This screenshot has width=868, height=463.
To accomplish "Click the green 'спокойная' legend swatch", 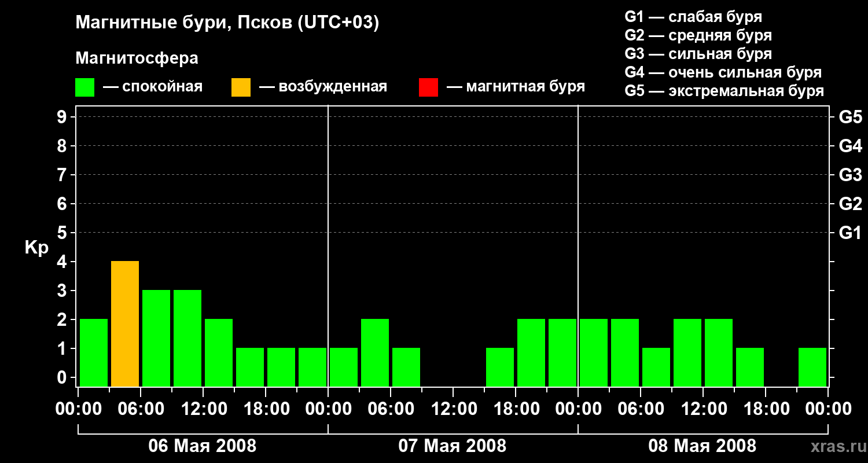I will point(84,87).
